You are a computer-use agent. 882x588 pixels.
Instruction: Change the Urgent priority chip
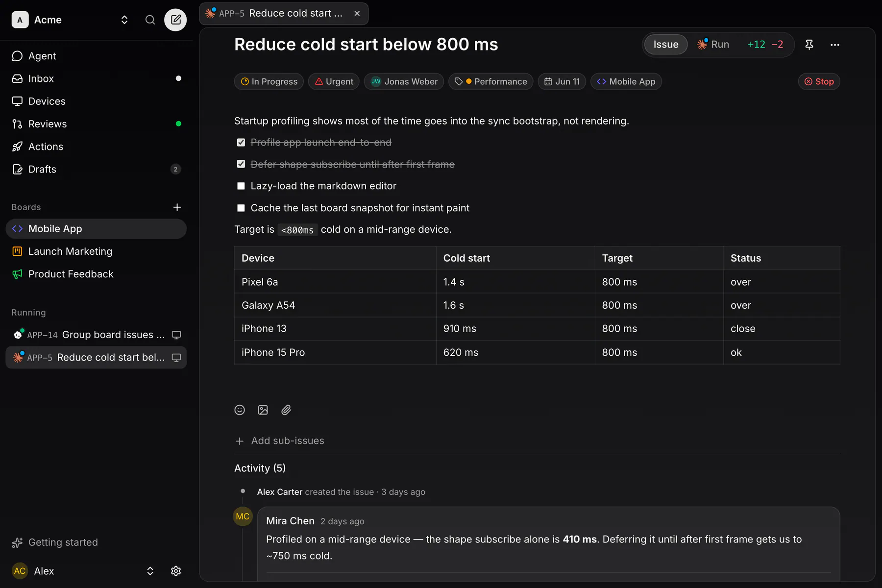(x=334, y=81)
